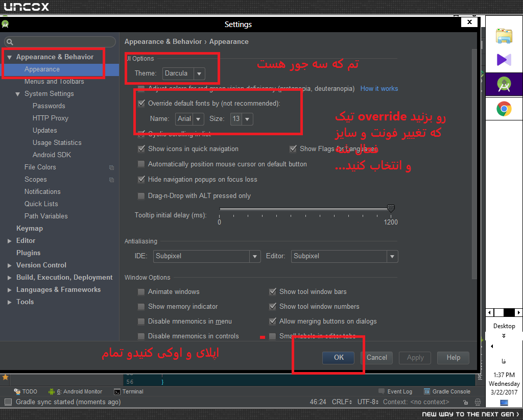
Task: Open the Editor antialiasing Subpixel dropdown
Action: pyautogui.click(x=345, y=256)
